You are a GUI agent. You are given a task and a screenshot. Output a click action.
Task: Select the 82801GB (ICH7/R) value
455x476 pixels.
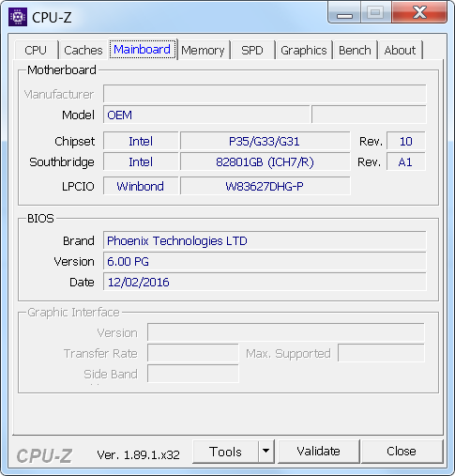[x=265, y=161]
